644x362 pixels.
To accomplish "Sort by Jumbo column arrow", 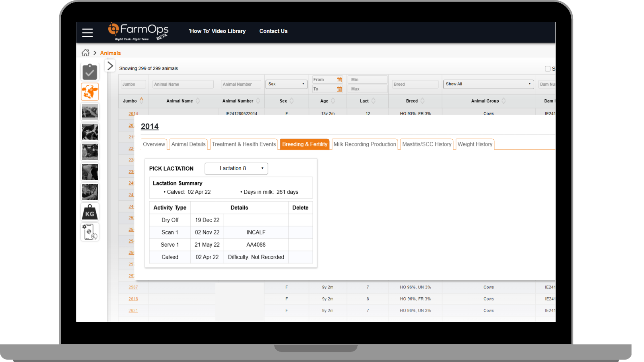I will pyautogui.click(x=141, y=101).
